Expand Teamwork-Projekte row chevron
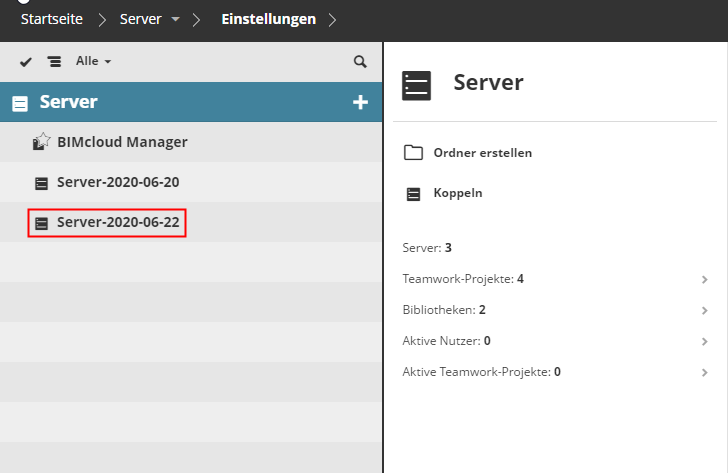Viewport: 728px width, 473px height. (704, 279)
